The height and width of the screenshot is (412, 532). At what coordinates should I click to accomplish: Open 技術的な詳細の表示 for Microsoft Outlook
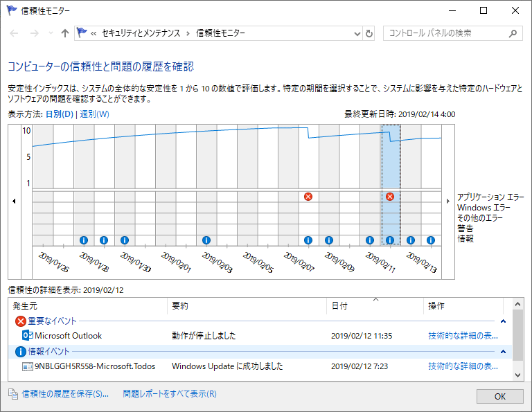click(463, 336)
